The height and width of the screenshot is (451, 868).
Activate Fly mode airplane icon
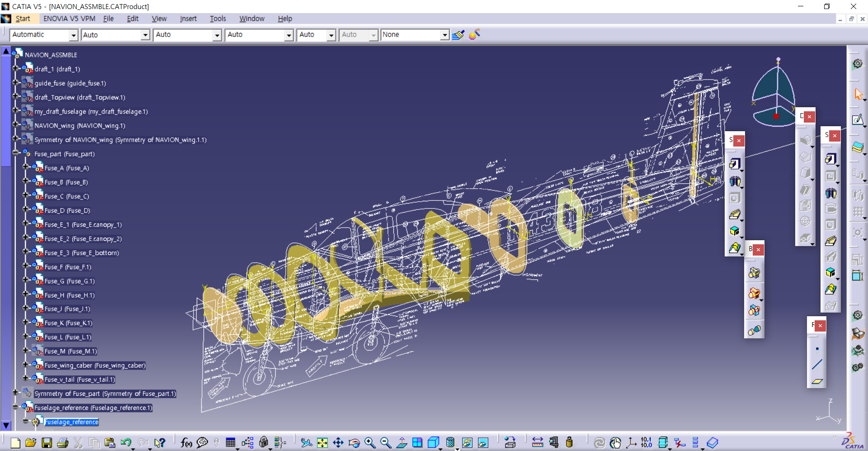point(307,443)
